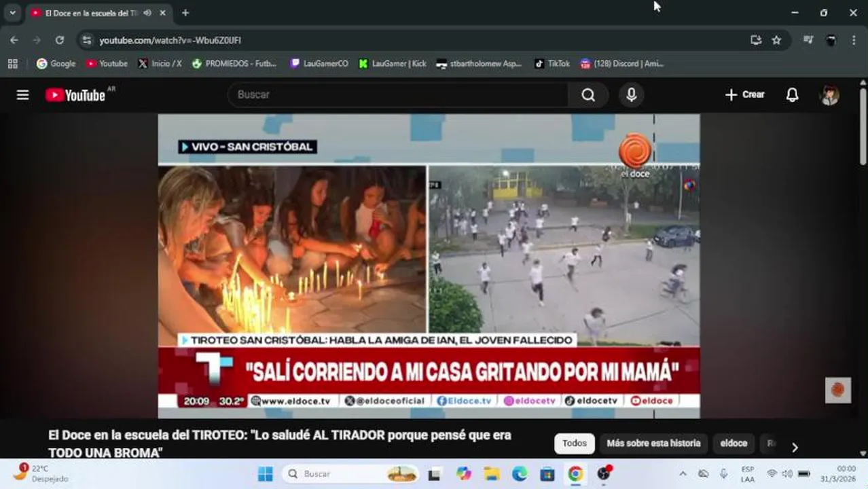Image resolution: width=868 pixels, height=489 pixels.
Task: Go back to previous page
Action: pyautogui.click(x=14, y=40)
